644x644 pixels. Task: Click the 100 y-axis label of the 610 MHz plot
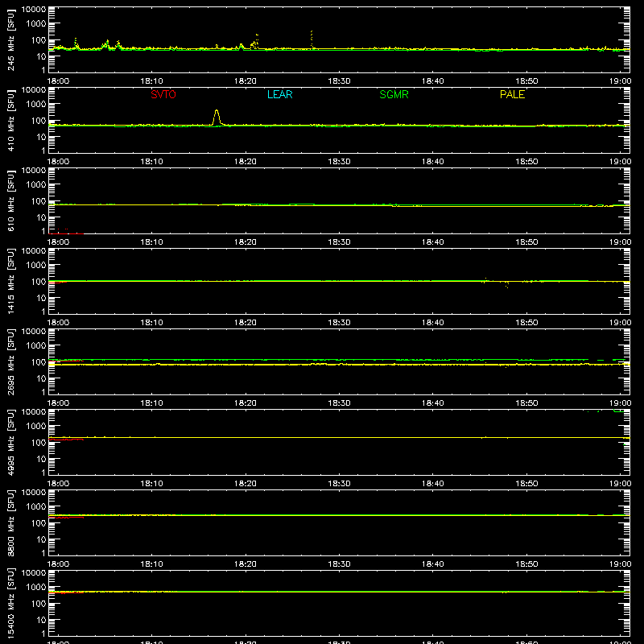pos(38,201)
